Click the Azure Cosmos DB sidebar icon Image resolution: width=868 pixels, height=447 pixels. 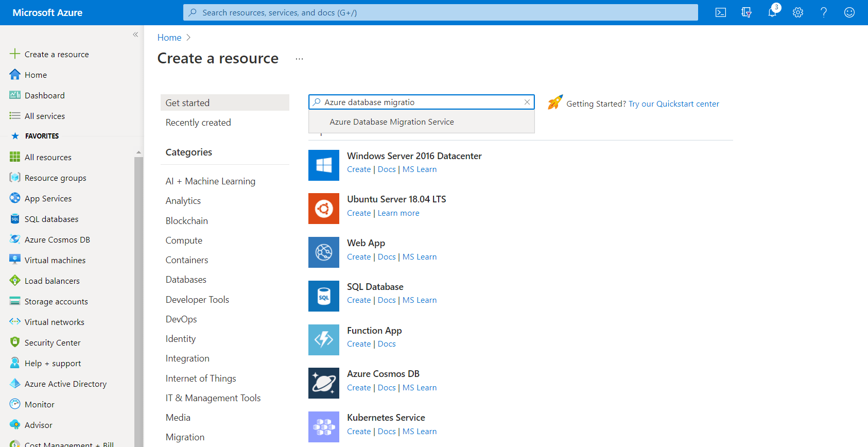click(x=15, y=239)
